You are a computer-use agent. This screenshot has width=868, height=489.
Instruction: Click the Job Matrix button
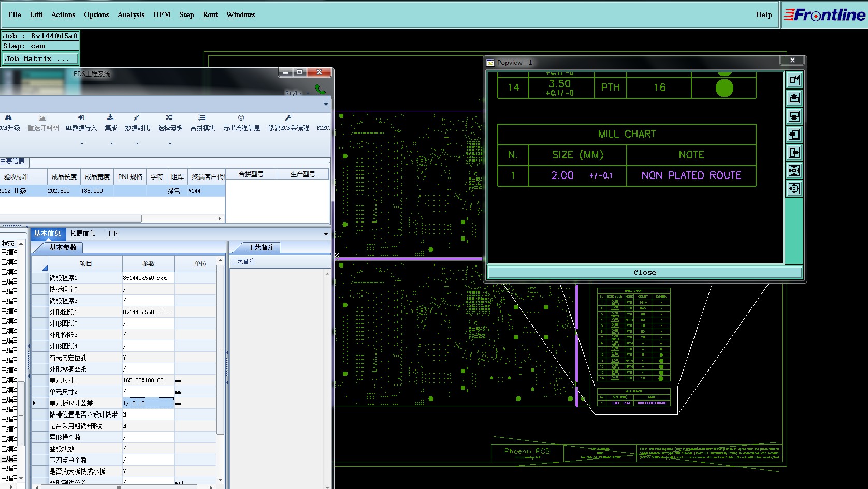(40, 59)
